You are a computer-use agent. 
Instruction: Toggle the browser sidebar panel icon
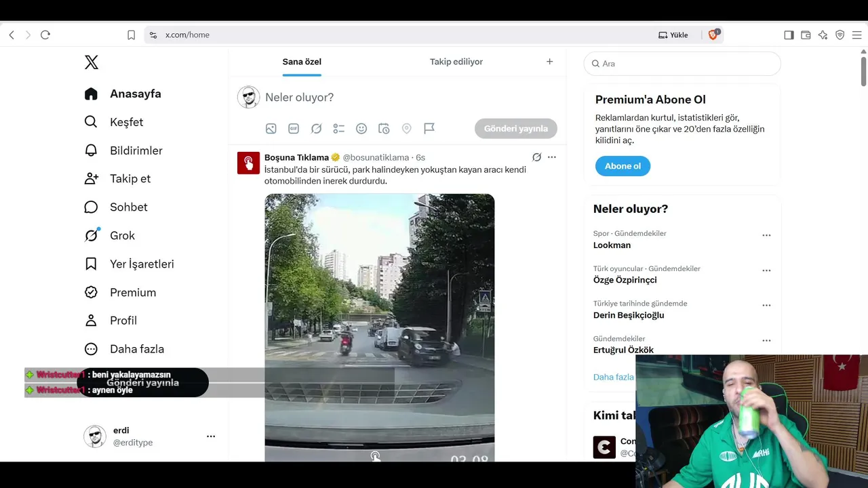[789, 35]
